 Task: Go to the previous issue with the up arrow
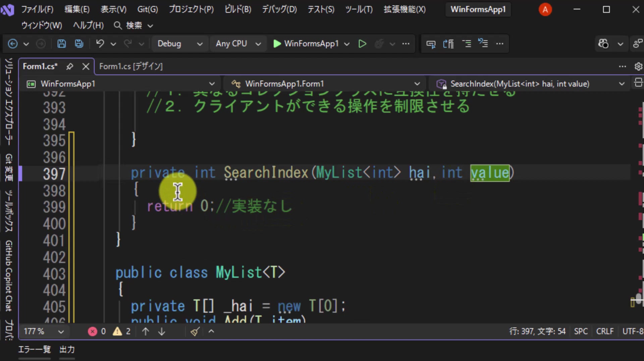point(146,331)
